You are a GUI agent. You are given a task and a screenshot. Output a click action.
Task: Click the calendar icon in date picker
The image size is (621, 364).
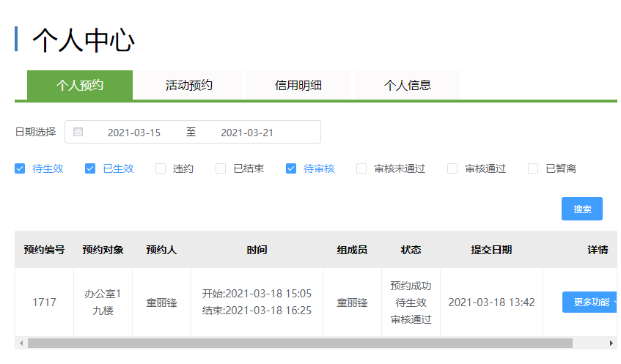click(x=78, y=132)
